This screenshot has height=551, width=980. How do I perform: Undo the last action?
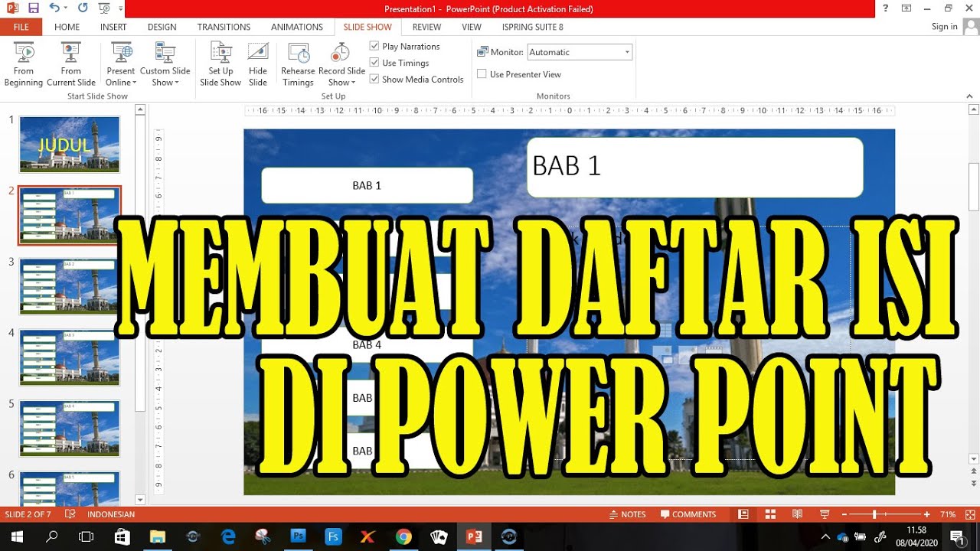click(54, 8)
